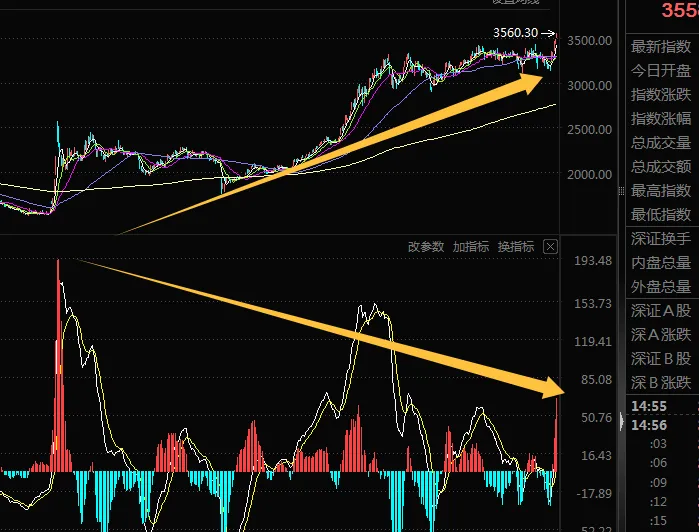
Task: Select the 深B涨跌 row
Action: click(662, 383)
